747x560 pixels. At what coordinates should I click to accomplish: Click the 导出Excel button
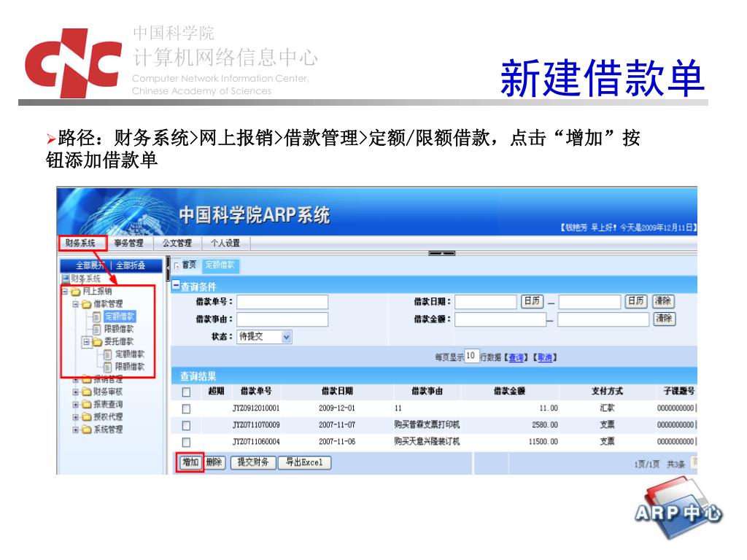(x=304, y=462)
